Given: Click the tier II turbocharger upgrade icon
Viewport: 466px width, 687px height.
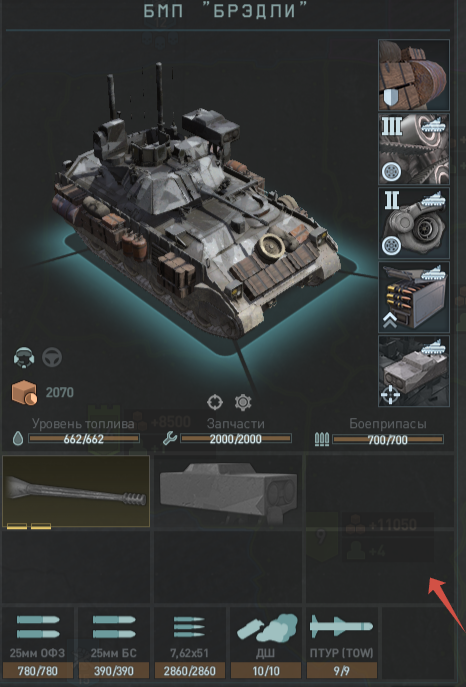Looking at the screenshot, I should point(414,223).
